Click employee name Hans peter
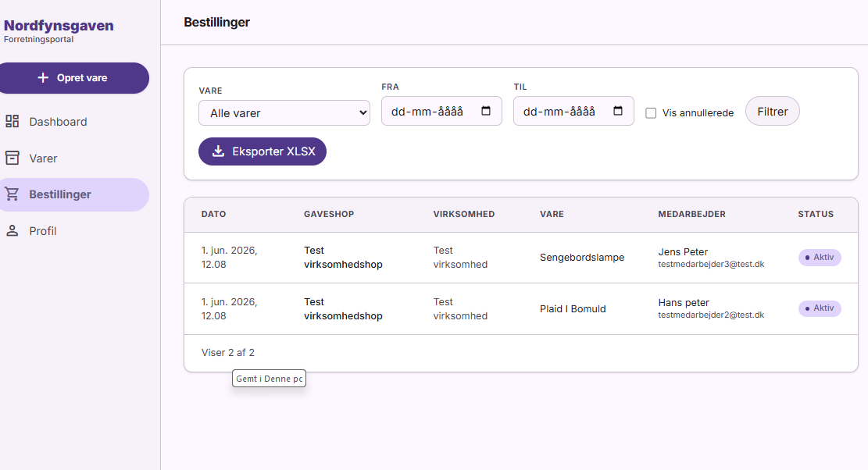 [x=684, y=302]
